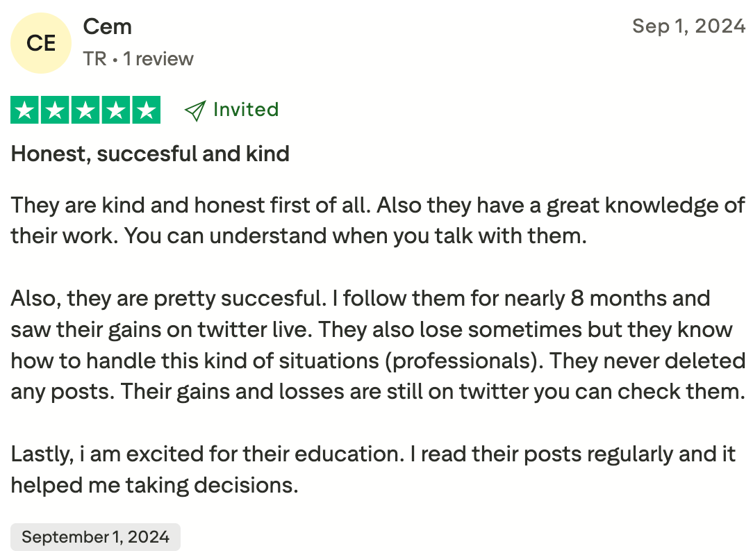
Task: Click the paragraph starting "They are kind"
Action: [x=376, y=221]
